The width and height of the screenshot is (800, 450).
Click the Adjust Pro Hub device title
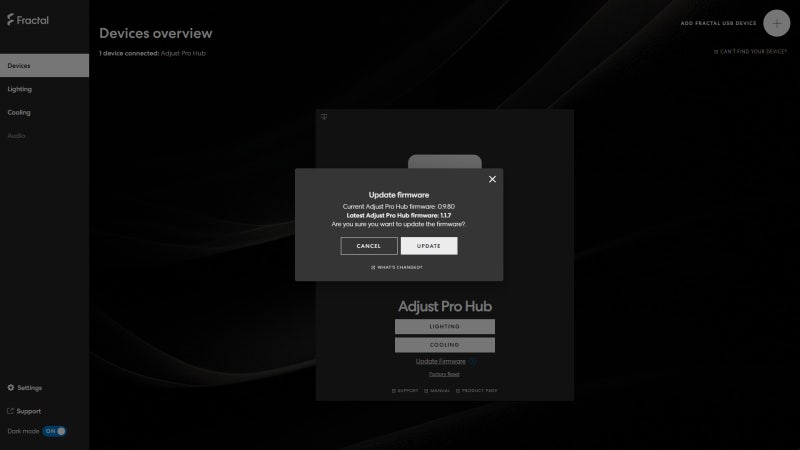click(445, 306)
